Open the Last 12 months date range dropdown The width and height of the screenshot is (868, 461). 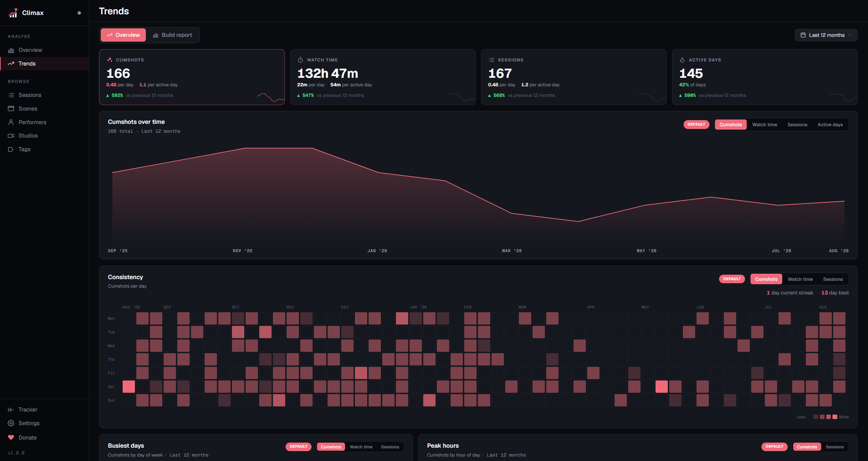click(826, 35)
